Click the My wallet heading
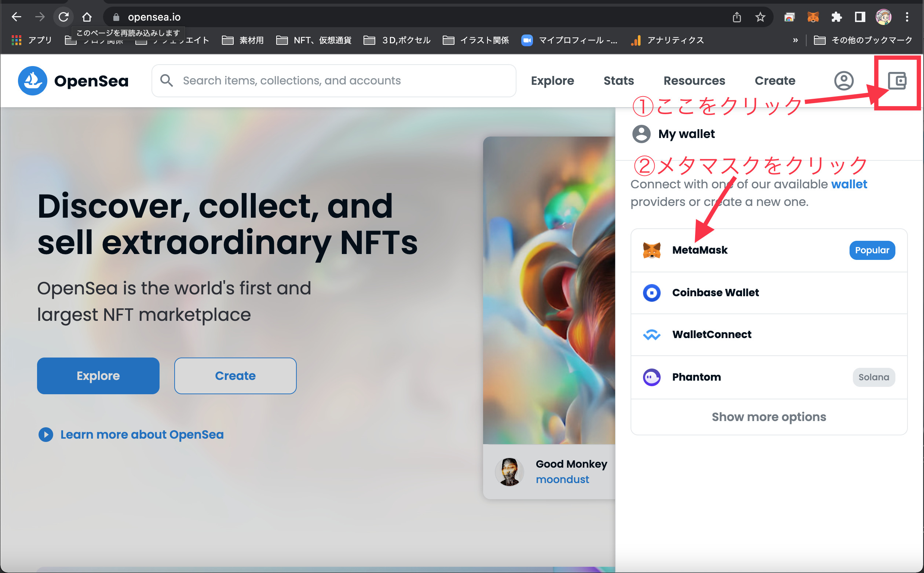This screenshot has width=924, height=573. coord(686,134)
